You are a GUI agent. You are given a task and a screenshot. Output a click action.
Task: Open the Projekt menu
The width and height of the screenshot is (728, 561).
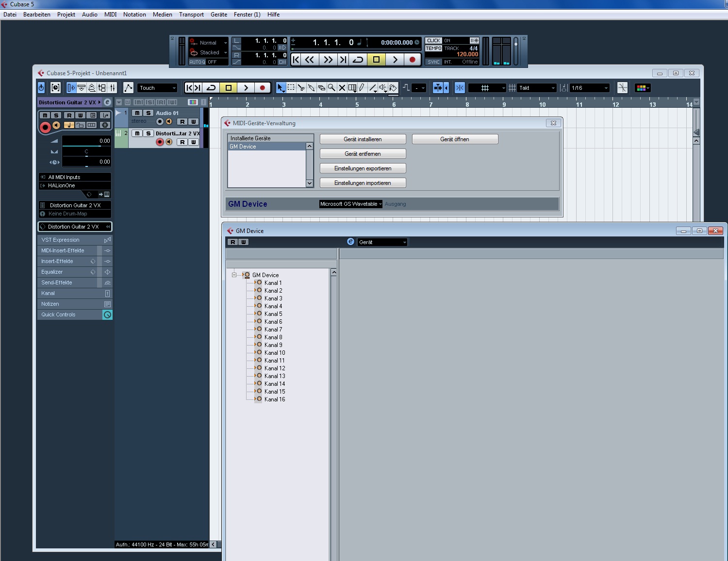66,15
